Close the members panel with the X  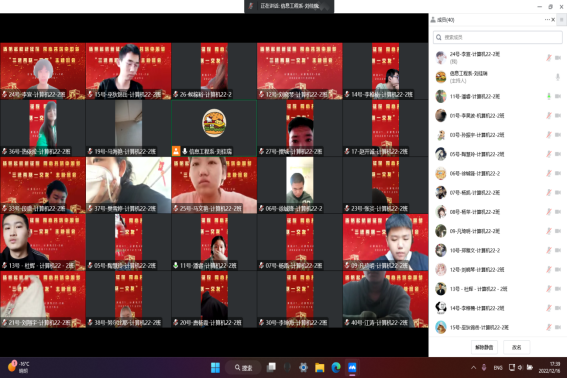pos(553,20)
